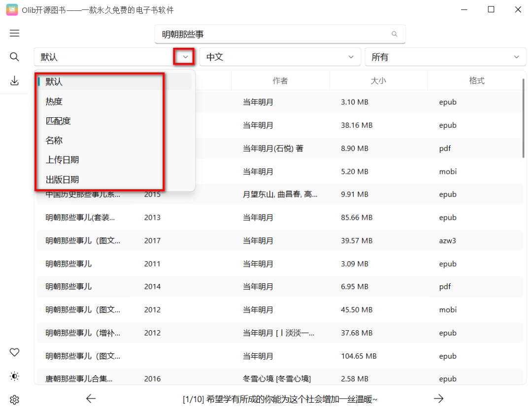This screenshot has width=532, height=414.
Task: Maximize the Olib window
Action: [x=491, y=9]
